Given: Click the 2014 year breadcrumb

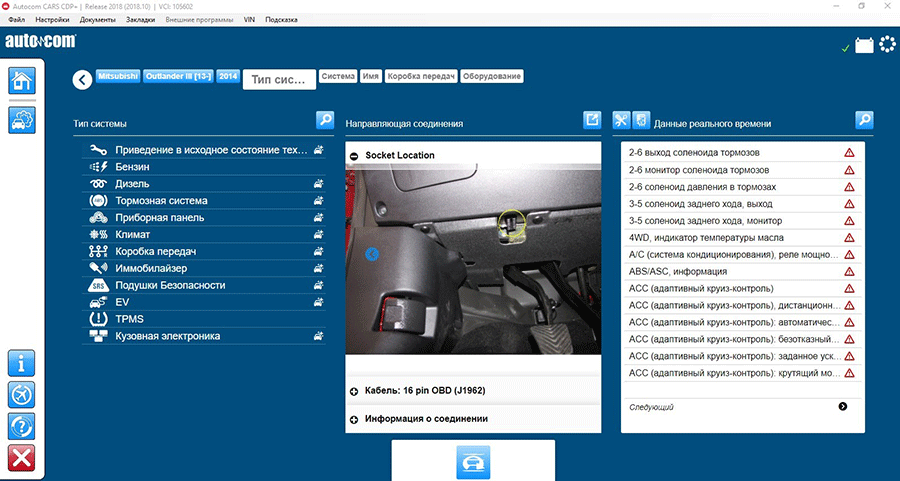Looking at the screenshot, I should click(x=228, y=76).
